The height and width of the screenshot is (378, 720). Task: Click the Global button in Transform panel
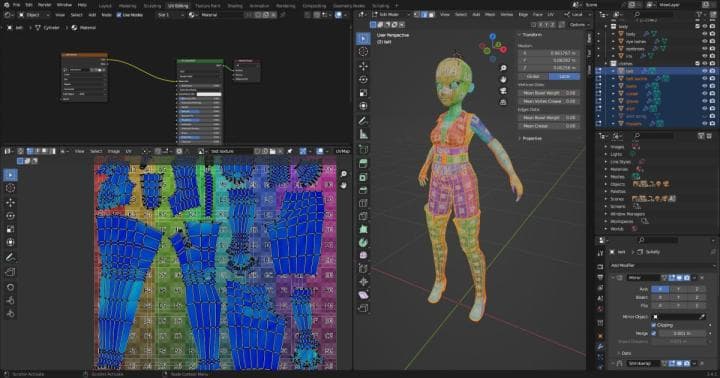(533, 76)
